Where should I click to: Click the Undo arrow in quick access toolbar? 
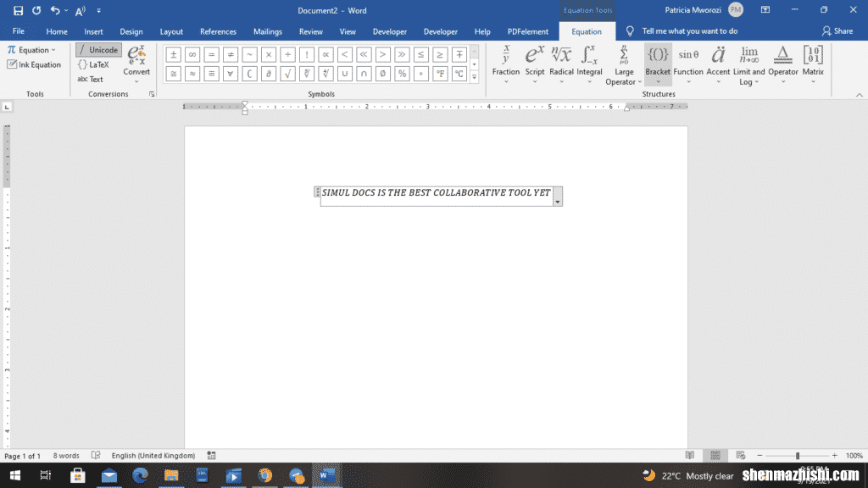pyautogui.click(x=55, y=10)
